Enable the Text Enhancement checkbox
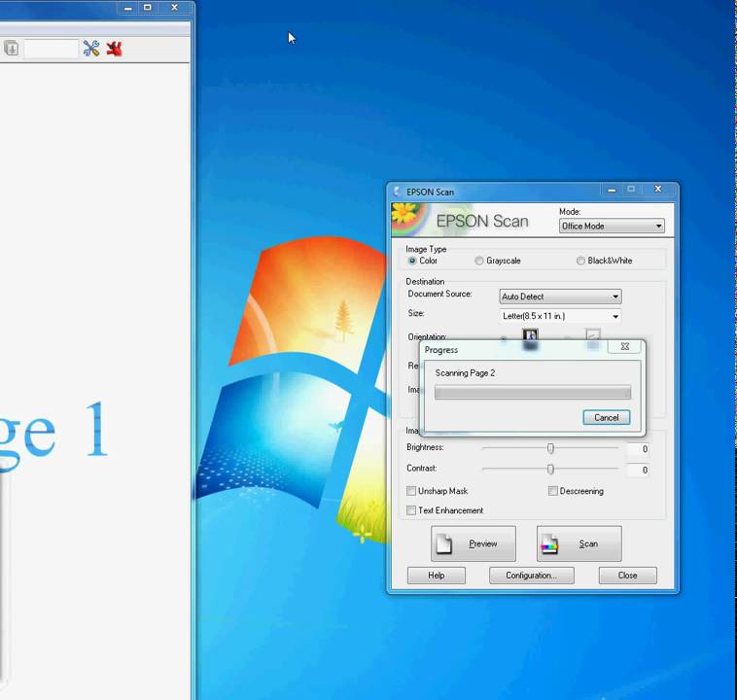The image size is (737, 700). click(x=411, y=510)
